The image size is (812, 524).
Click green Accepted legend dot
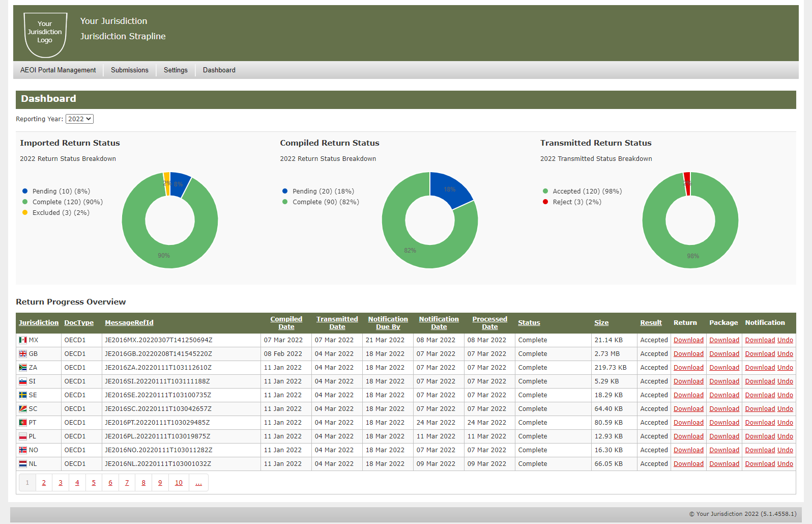point(545,191)
